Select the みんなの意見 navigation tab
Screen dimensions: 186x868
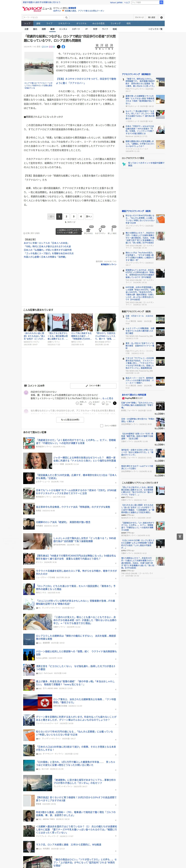99,23
